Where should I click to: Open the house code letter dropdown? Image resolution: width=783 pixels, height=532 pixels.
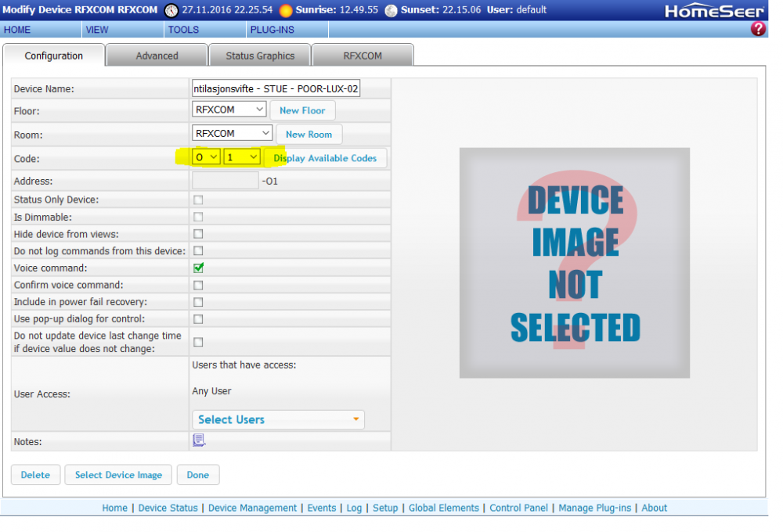[x=207, y=157]
